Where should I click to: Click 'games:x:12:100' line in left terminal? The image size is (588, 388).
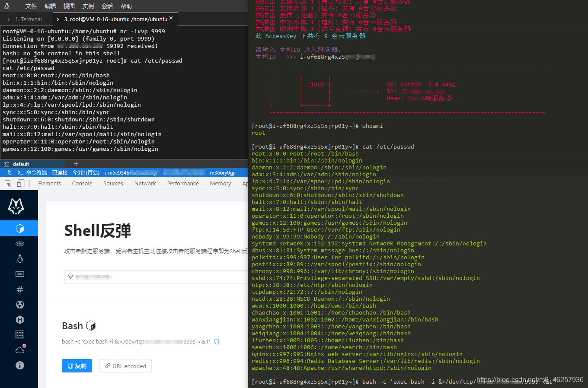click(80, 149)
